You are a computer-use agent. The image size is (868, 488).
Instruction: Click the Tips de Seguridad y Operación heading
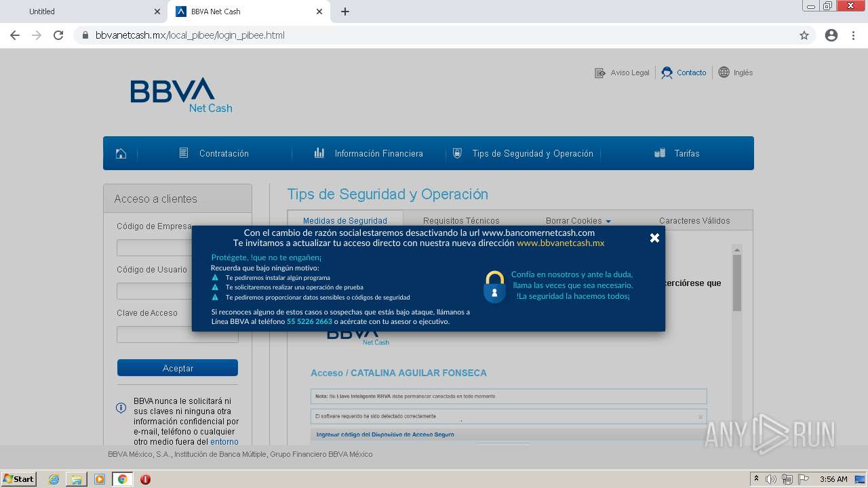(x=388, y=194)
